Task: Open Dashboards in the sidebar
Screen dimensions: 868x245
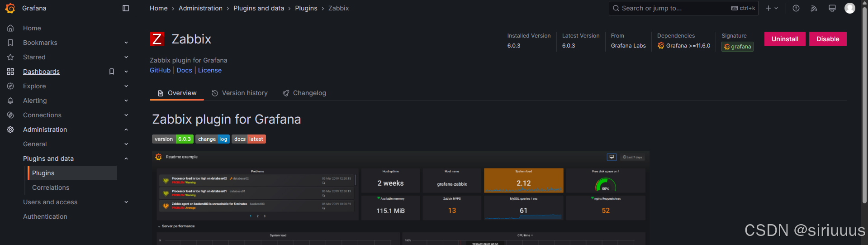Action: [x=41, y=72]
